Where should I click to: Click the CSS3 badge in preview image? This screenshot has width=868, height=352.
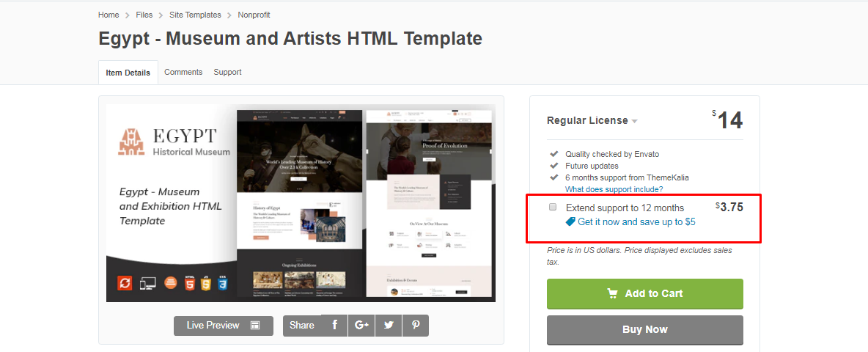click(223, 283)
